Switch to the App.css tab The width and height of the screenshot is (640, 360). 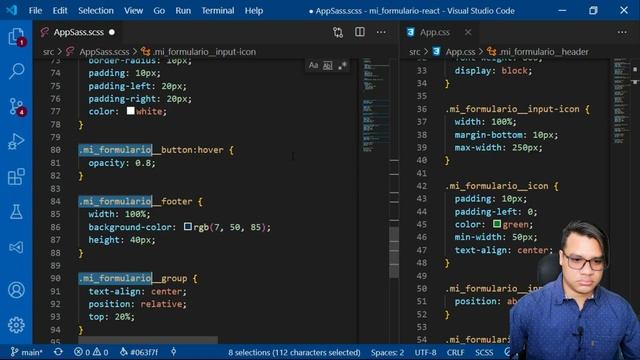[x=435, y=32]
